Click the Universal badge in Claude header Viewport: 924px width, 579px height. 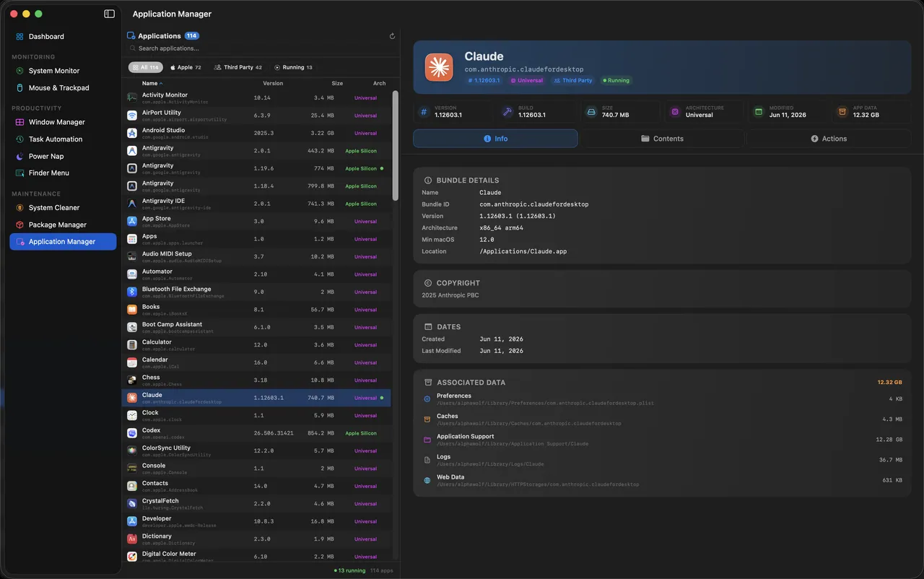[527, 81]
